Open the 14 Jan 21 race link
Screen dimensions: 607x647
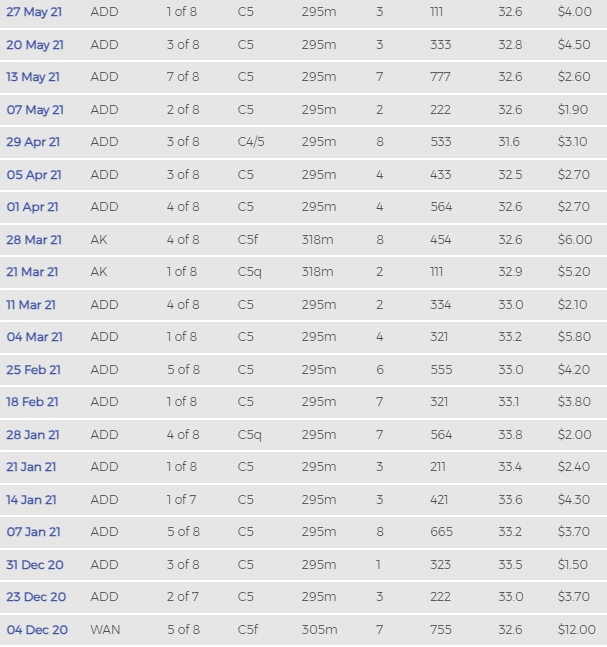pyautogui.click(x=31, y=500)
